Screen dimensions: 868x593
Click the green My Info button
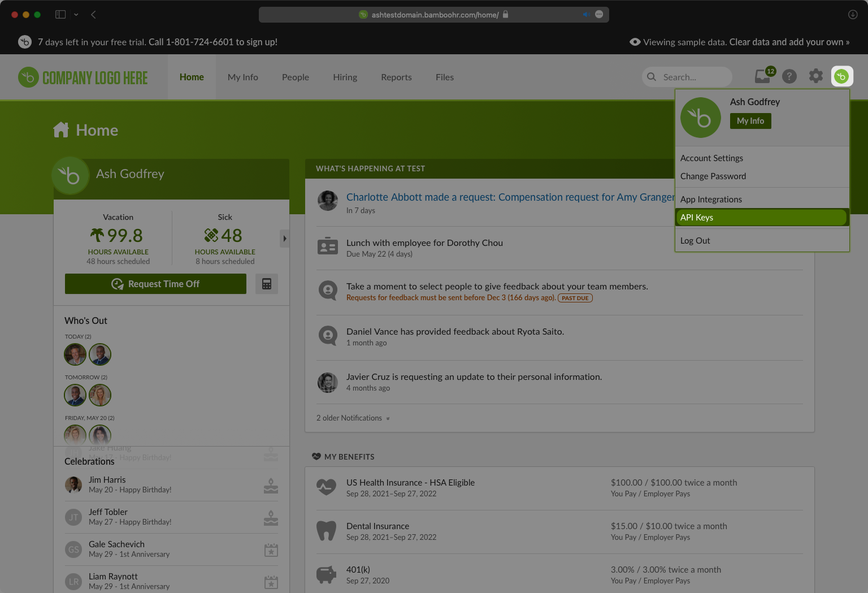(x=750, y=121)
